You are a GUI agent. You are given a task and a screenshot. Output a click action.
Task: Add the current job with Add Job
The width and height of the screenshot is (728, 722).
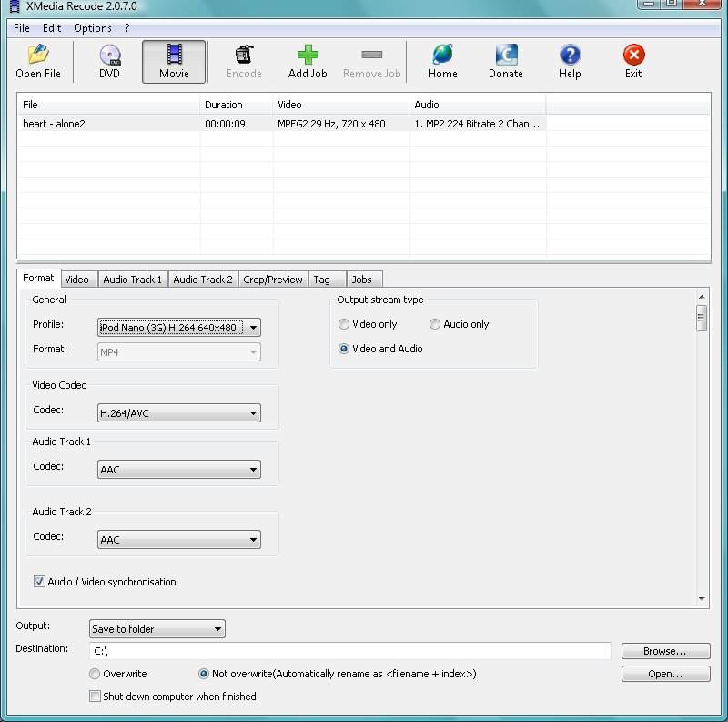tap(307, 60)
